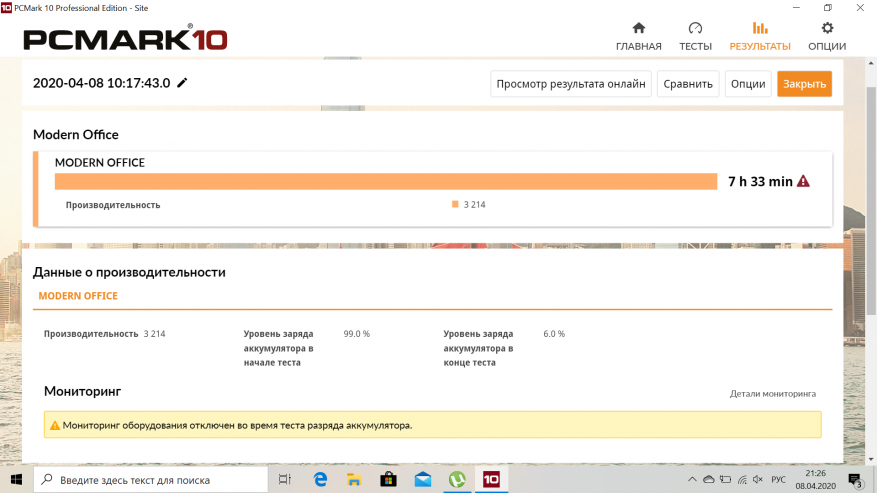Click the muted volume tray icon
Image resolution: width=877 pixels, height=493 pixels.
(758, 480)
